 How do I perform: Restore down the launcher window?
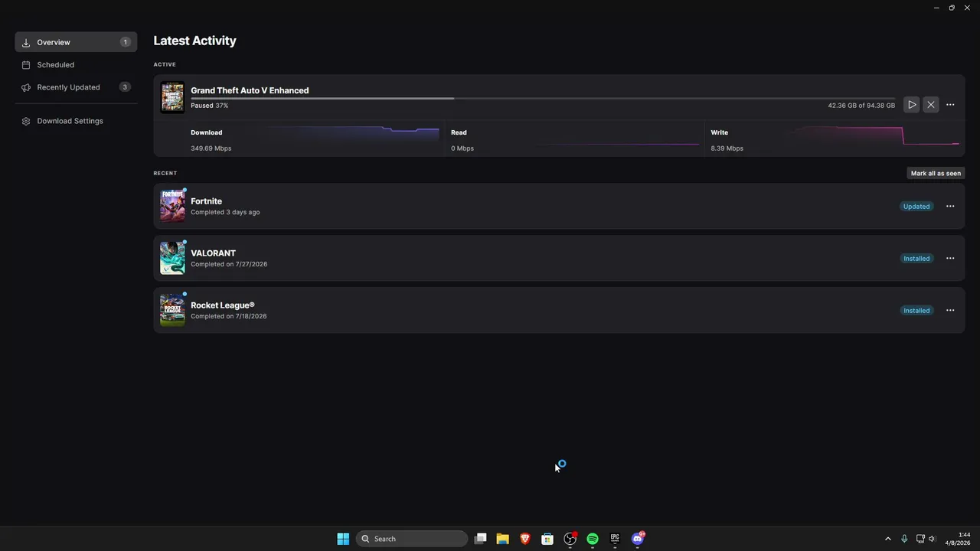click(952, 8)
